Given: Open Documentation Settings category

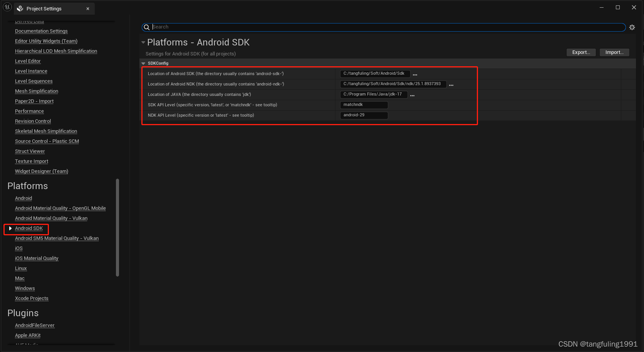Looking at the screenshot, I should pos(41,31).
